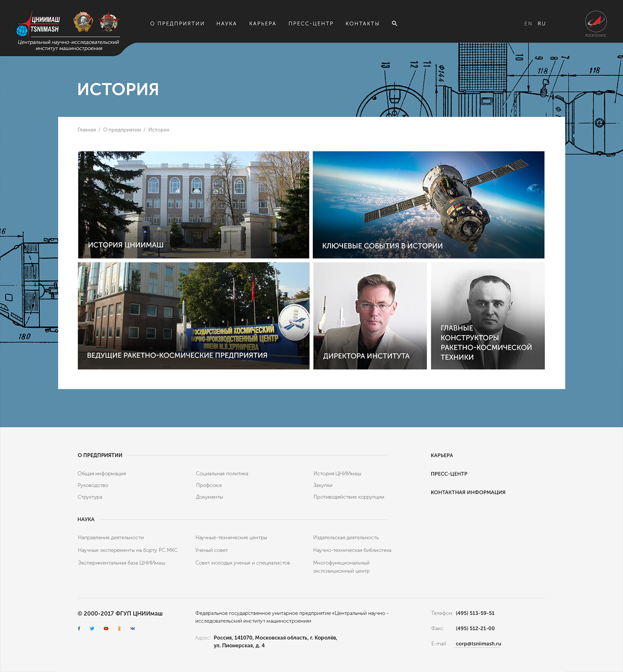623x672 pixels.
Task: Open the История ЦНИИМАШ building tile
Action: [x=193, y=205]
